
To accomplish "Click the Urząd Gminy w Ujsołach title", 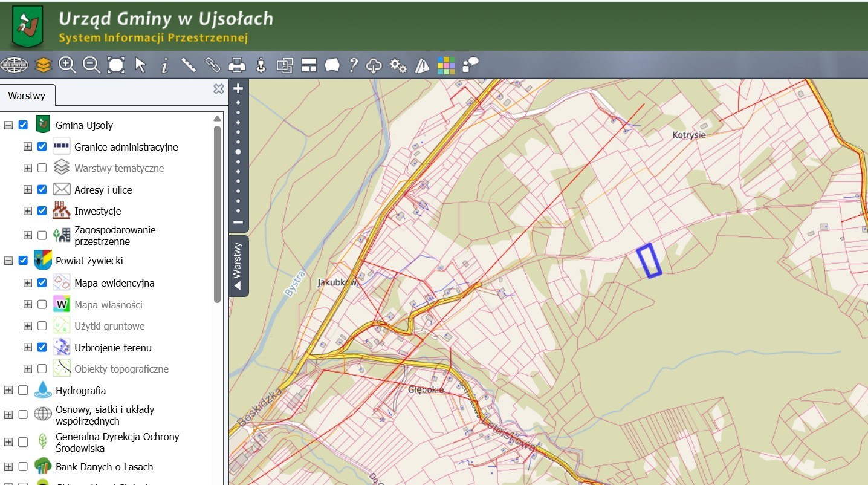I will pyautogui.click(x=166, y=19).
